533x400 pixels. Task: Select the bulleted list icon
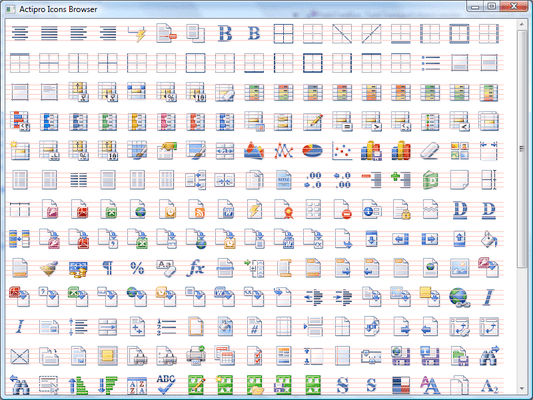point(430,63)
